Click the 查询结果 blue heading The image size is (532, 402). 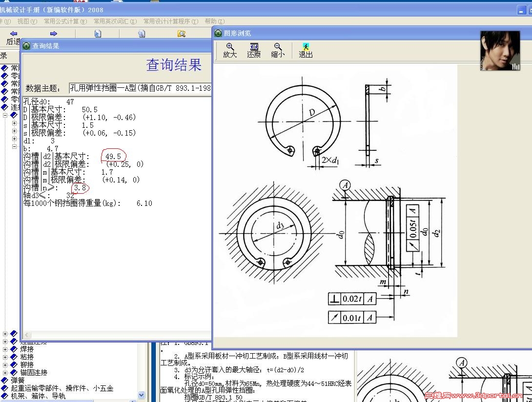(x=174, y=65)
